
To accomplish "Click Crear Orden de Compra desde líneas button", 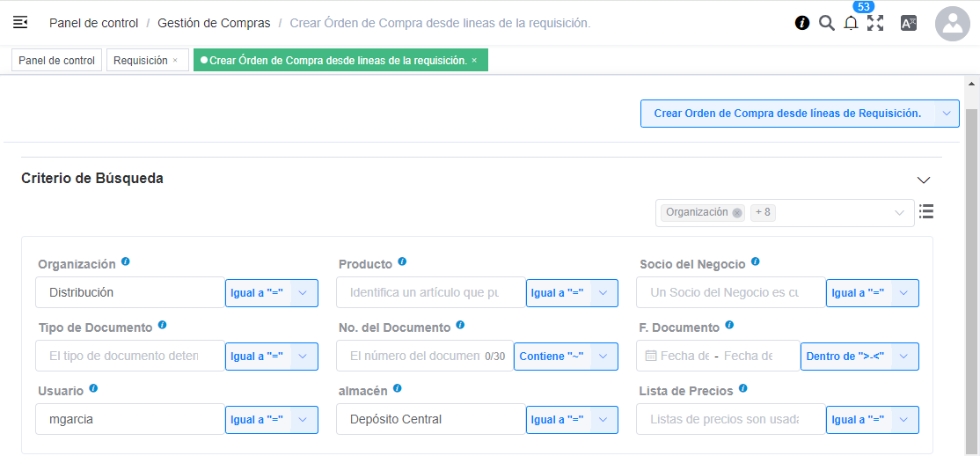I will 786,114.
